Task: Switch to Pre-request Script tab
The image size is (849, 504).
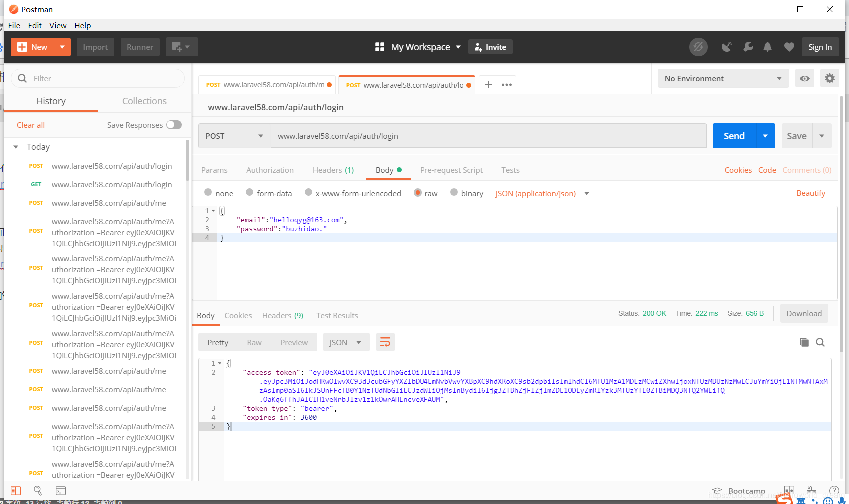Action: (451, 170)
